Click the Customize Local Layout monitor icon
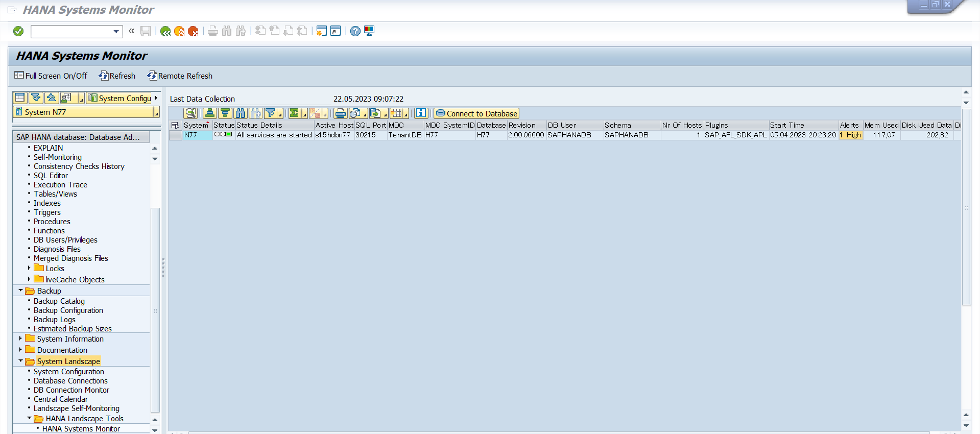This screenshot has height=434, width=980. click(x=369, y=31)
